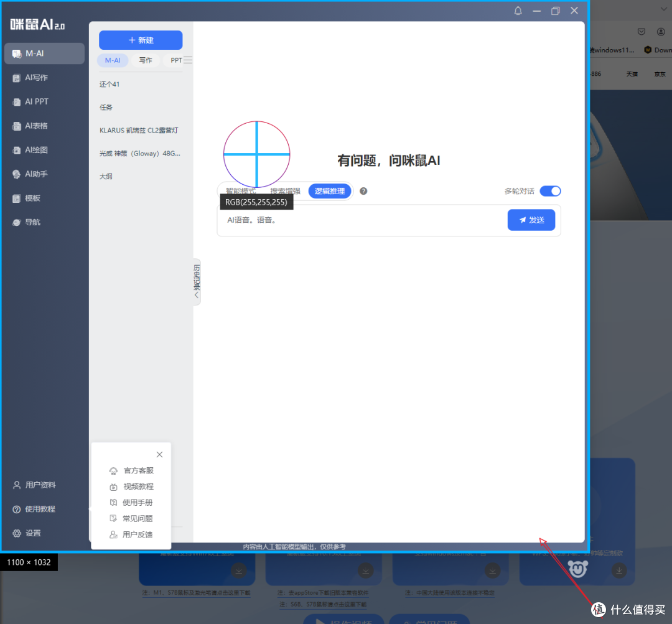Screen dimensions: 672x624
Task: Open the M-AI section in sidebar
Action: pyautogui.click(x=44, y=54)
